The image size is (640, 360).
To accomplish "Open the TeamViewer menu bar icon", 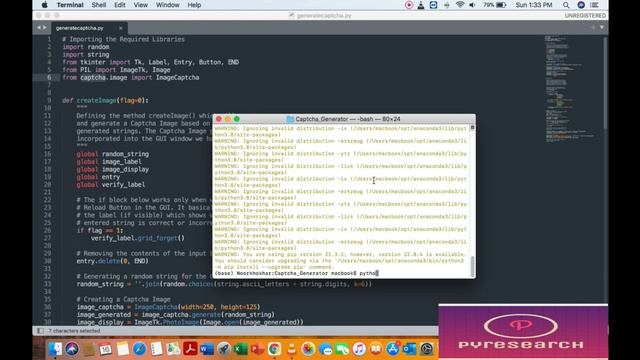I will pyautogui.click(x=433, y=5).
